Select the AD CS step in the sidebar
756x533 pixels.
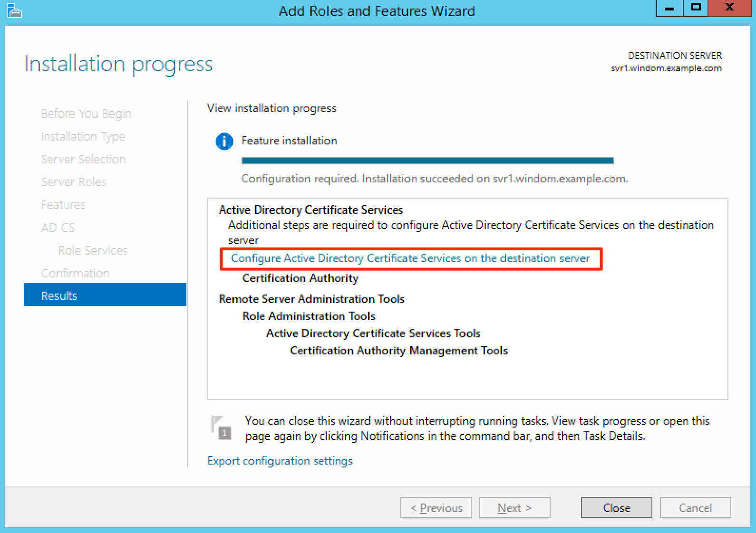point(58,227)
